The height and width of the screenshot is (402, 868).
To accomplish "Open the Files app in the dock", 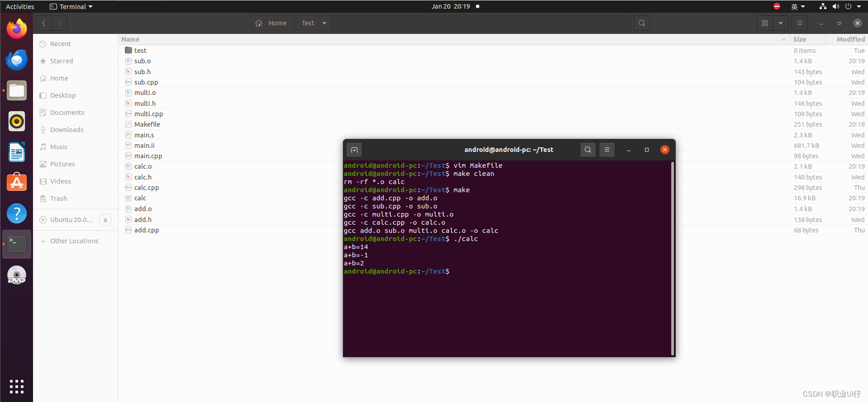I will [17, 90].
